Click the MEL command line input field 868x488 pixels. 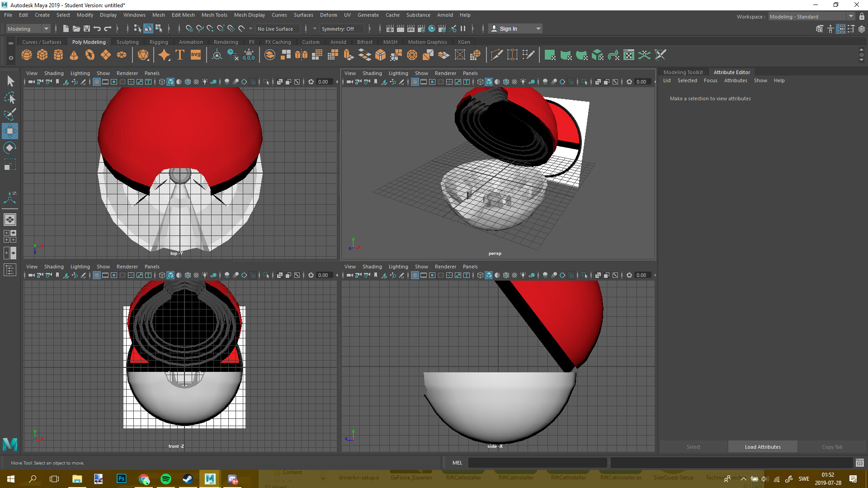tap(538, 463)
